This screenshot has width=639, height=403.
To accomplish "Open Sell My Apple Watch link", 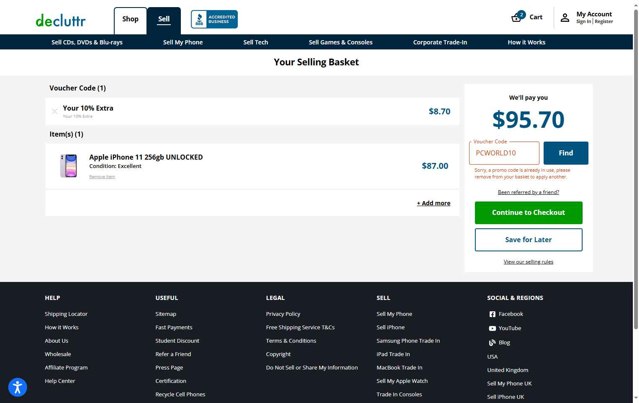I will tap(402, 381).
